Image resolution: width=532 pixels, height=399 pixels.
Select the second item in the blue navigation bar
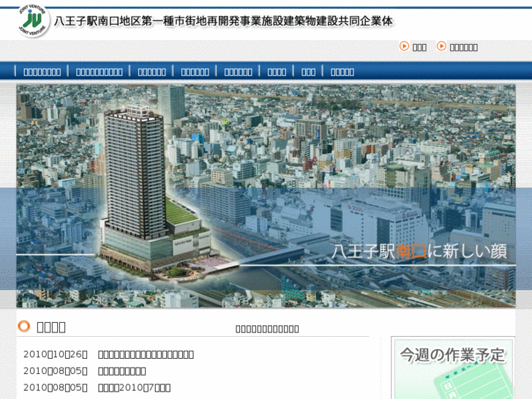(99, 72)
